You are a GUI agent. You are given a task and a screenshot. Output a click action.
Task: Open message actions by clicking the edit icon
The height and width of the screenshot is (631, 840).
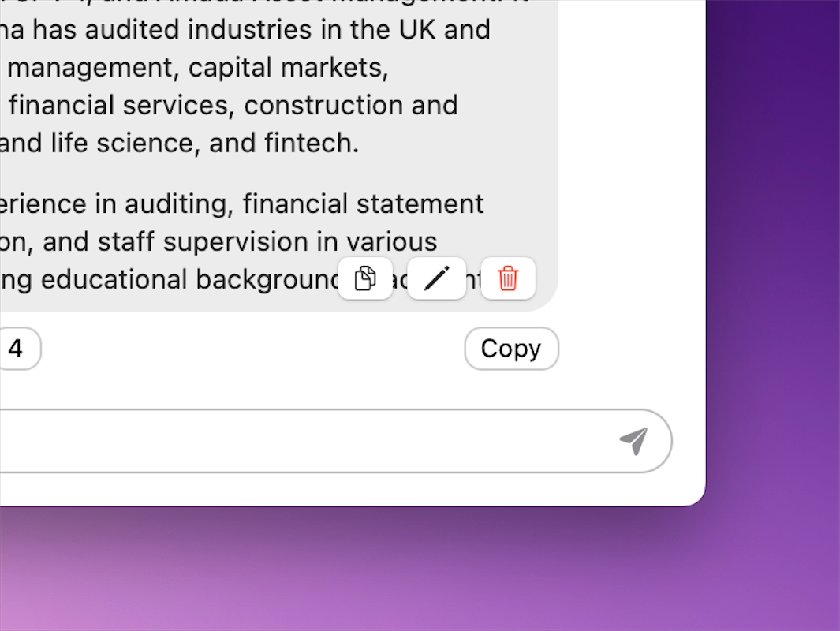pos(436,278)
